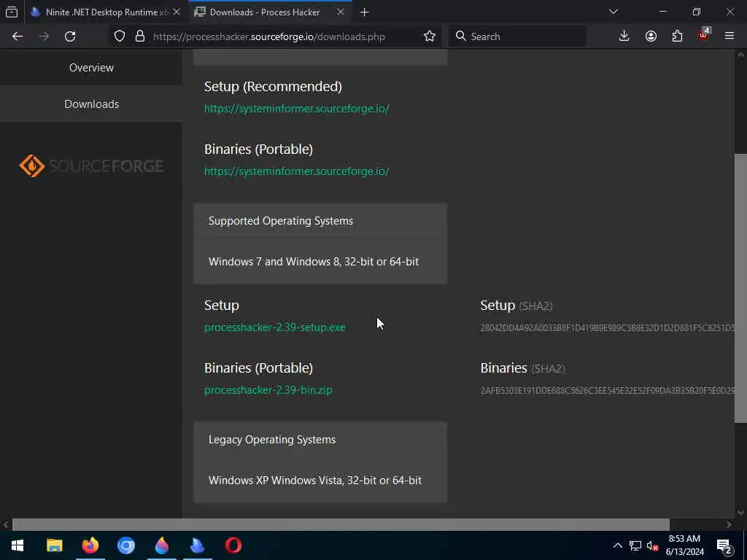This screenshot has width=747, height=560.
Task: Click the Windows XP Windows Vista text
Action: pos(315,480)
